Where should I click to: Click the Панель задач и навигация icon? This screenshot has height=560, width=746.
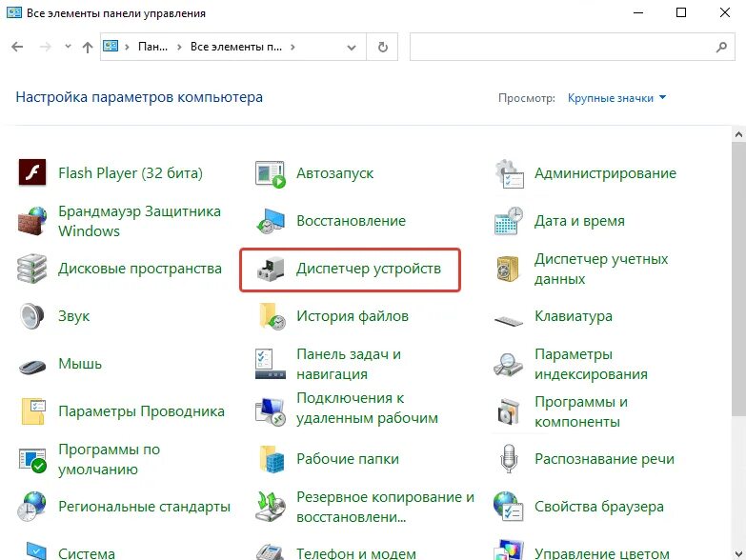pos(271,364)
